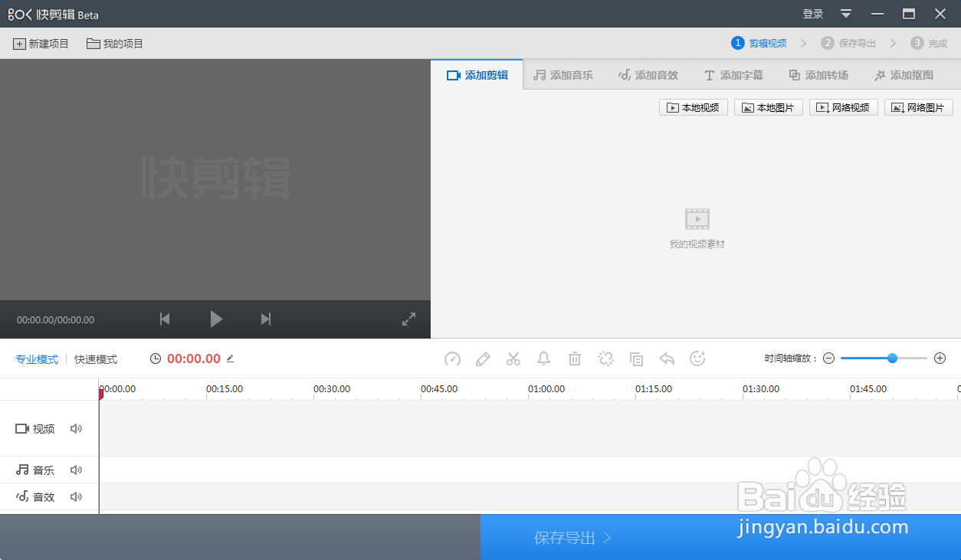This screenshot has width=961, height=560.
Task: Click the 01:00.00 ruler mark
Action: tap(546, 389)
